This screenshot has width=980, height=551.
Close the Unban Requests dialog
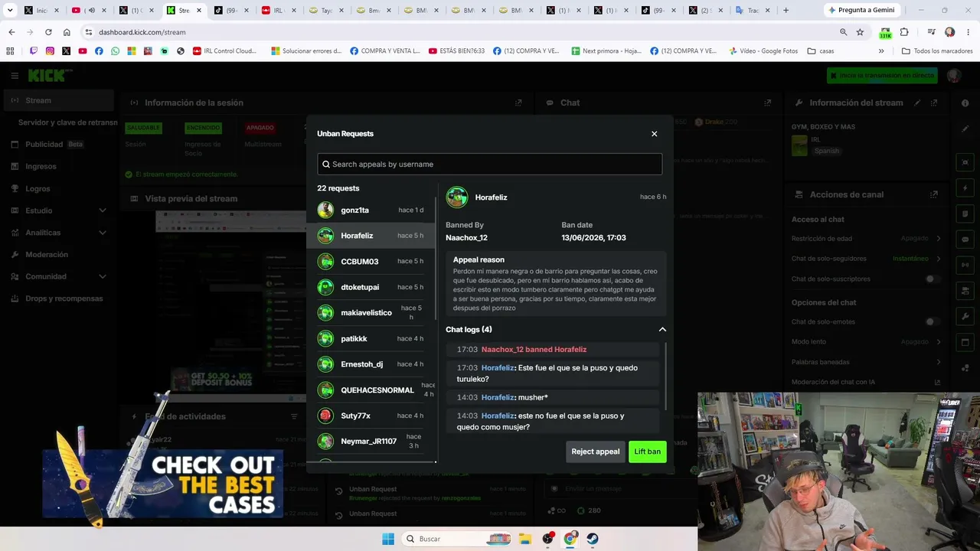click(654, 134)
